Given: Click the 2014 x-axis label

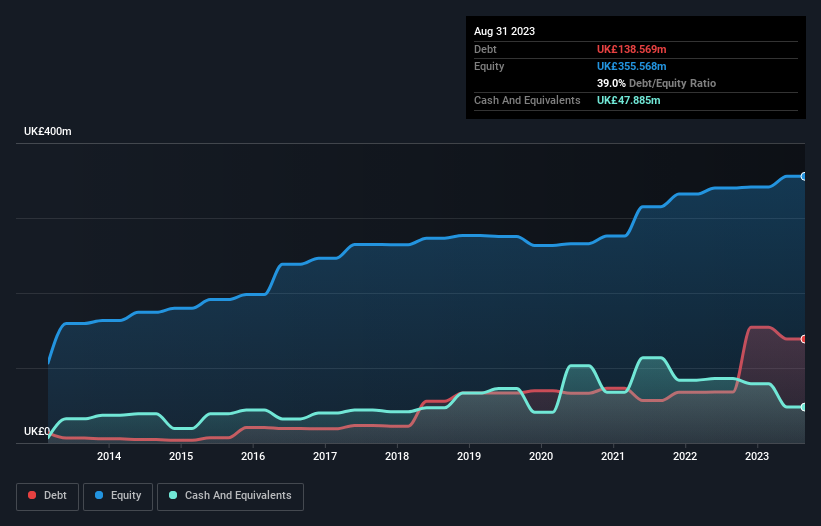Looking at the screenshot, I should click(x=109, y=456).
